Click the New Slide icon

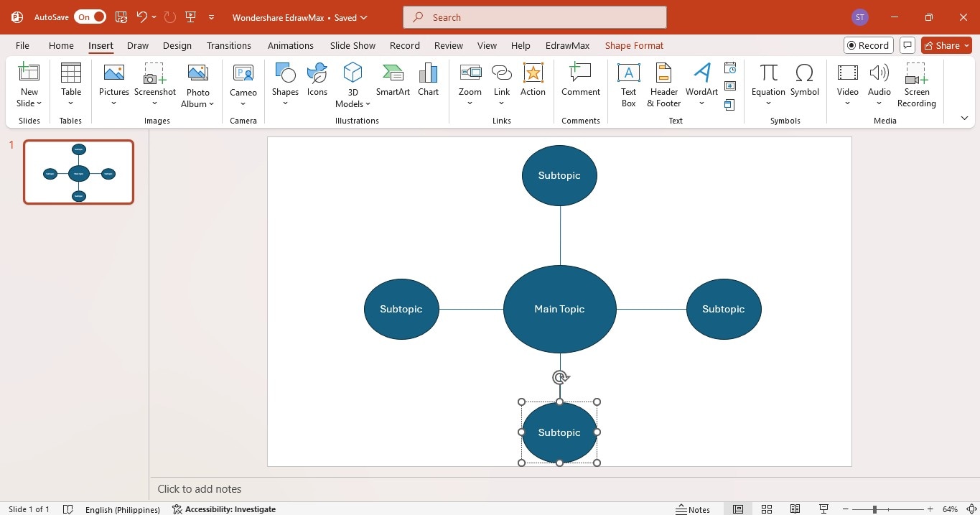click(x=29, y=72)
